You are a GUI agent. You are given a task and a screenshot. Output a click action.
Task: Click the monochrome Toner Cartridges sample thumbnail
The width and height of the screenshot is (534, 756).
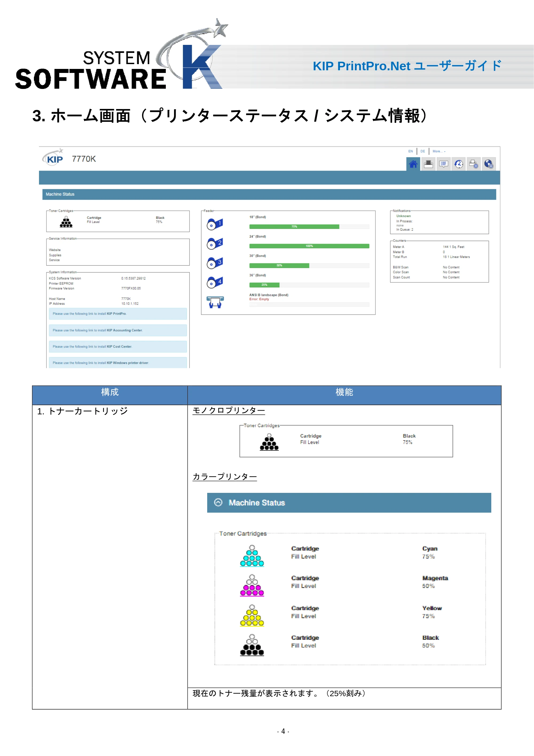(x=346, y=441)
